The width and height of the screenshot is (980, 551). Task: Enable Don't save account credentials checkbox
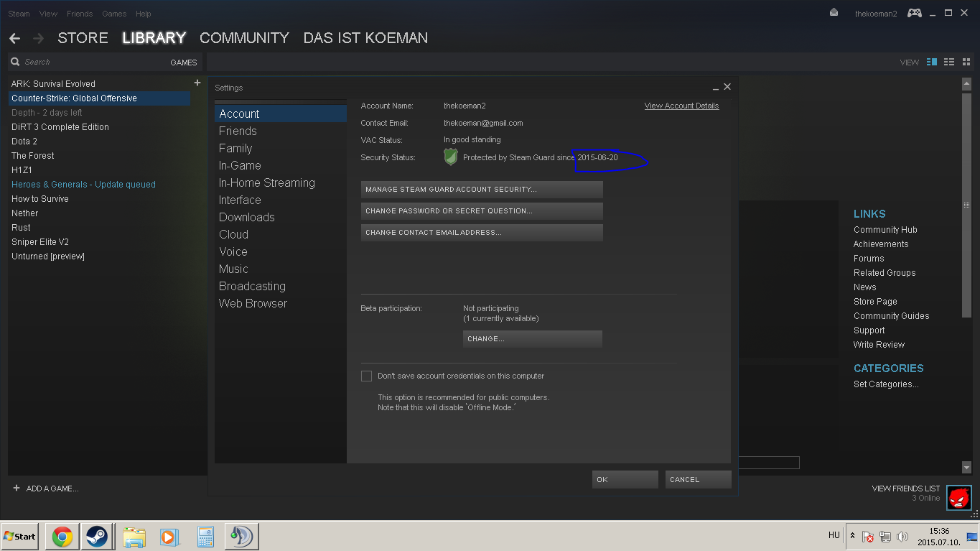pos(367,376)
